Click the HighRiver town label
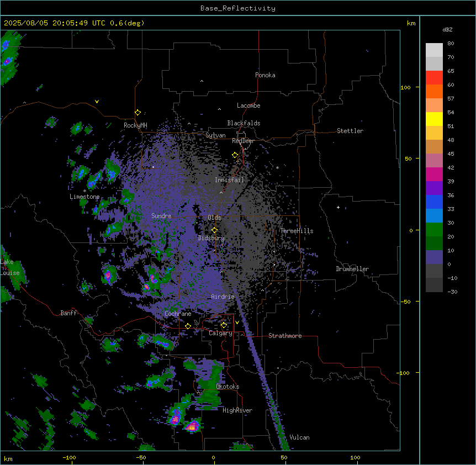Image resolution: width=476 pixels, height=465 pixels. click(237, 410)
